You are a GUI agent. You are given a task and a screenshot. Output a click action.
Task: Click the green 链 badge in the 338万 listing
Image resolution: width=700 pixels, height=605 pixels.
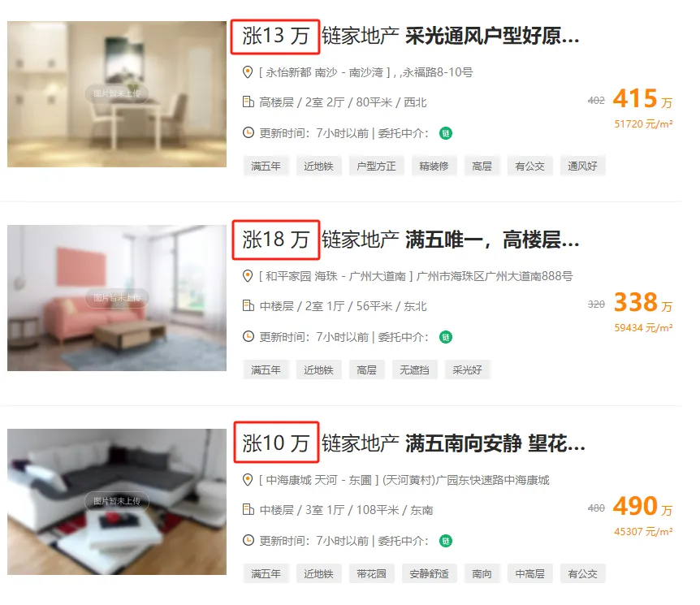(446, 337)
